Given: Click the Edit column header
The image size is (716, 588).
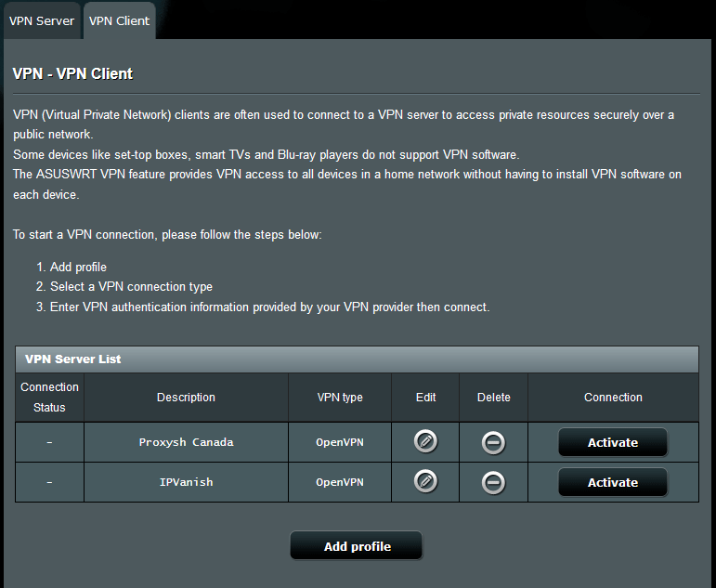Looking at the screenshot, I should coord(425,397).
